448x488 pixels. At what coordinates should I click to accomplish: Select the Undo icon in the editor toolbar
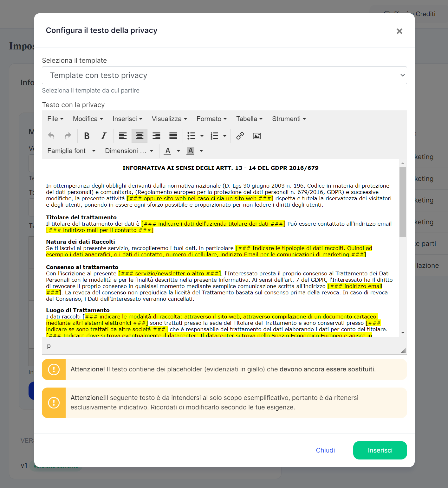[51, 136]
